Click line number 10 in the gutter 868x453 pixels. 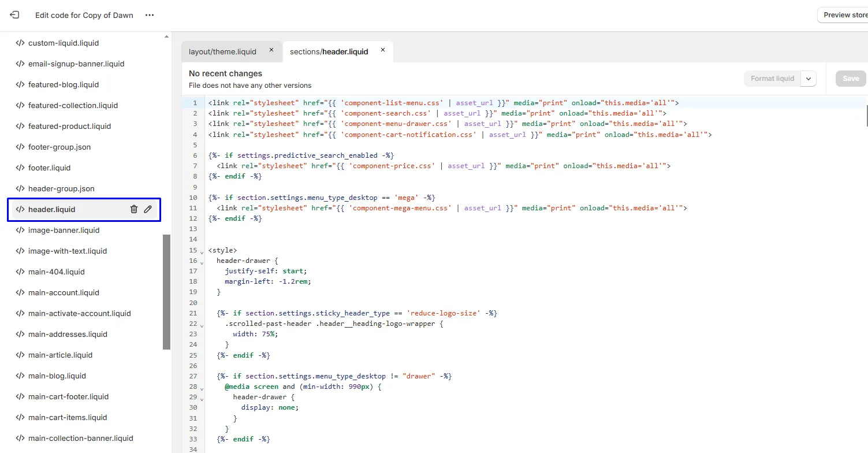click(193, 198)
